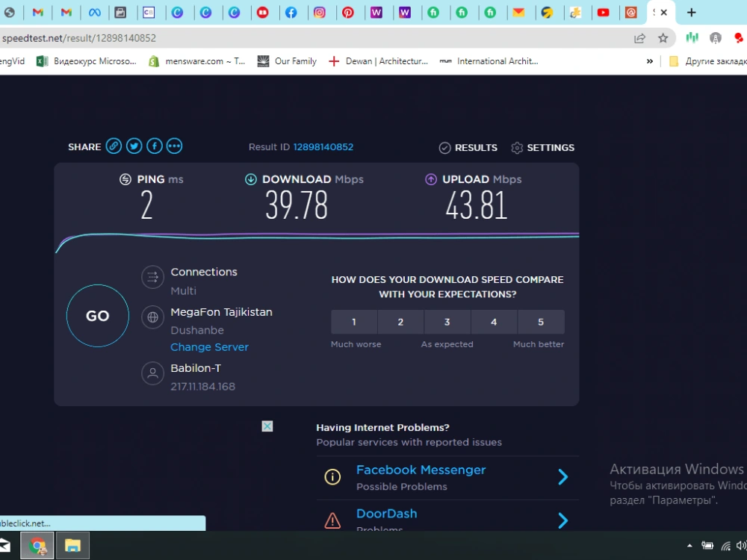Start a new test with GO

[98, 316]
